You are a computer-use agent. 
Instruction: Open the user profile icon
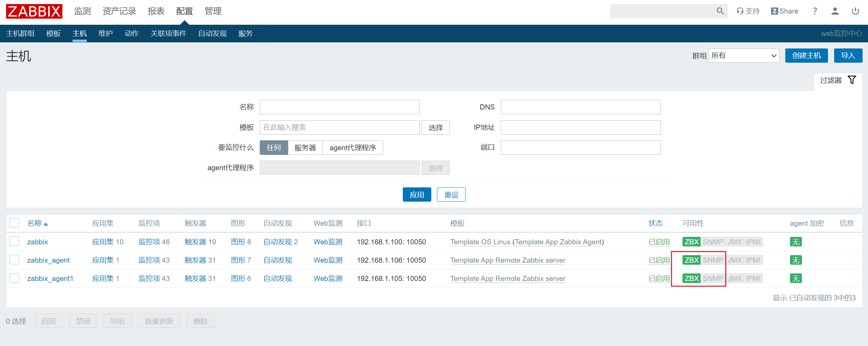835,11
